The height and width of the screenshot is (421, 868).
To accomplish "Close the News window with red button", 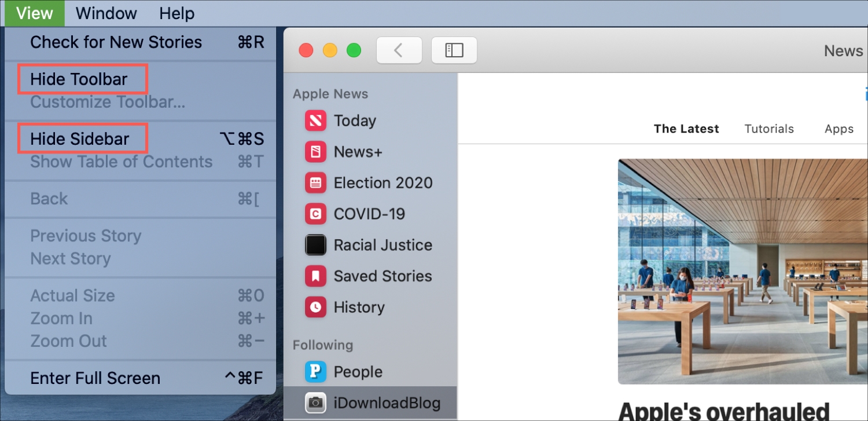I will 306,50.
